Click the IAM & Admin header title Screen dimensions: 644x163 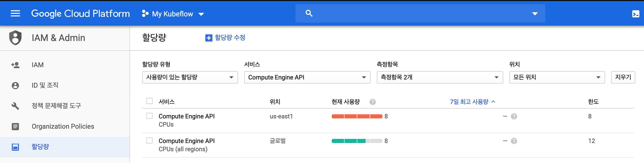[58, 38]
